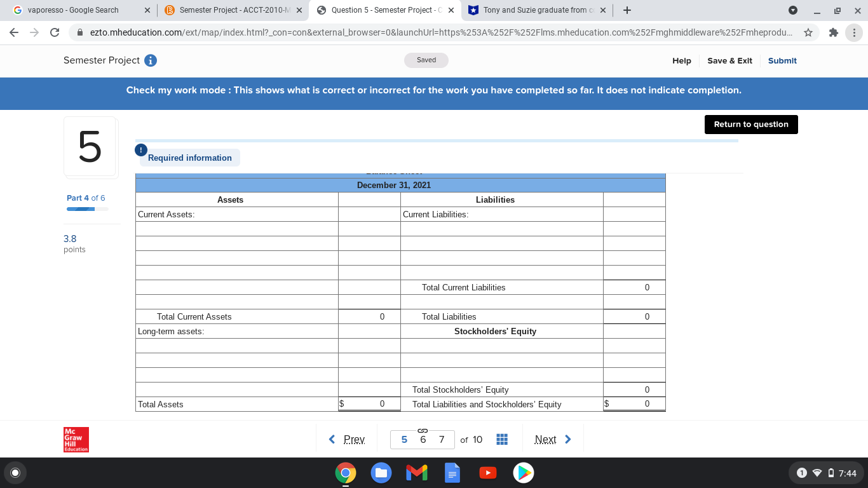The width and height of the screenshot is (868, 488).
Task: Close the Semester Project ACCT-2010 tab
Action: [299, 10]
